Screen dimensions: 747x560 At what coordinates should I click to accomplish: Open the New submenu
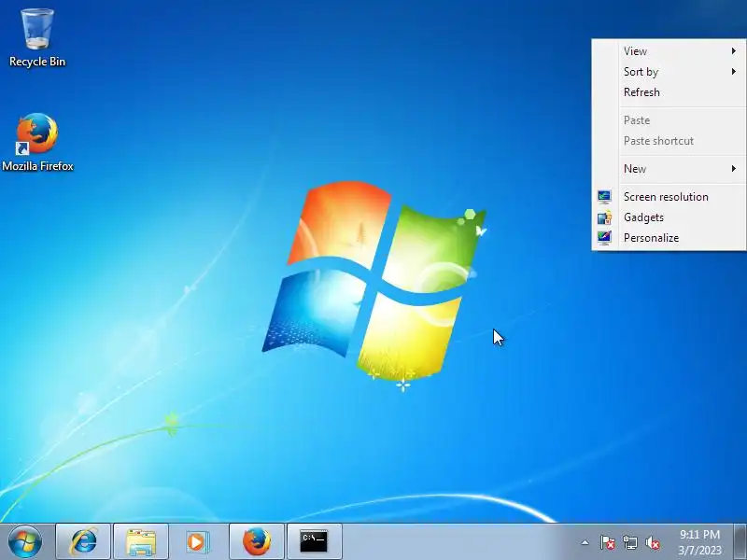tap(669, 169)
